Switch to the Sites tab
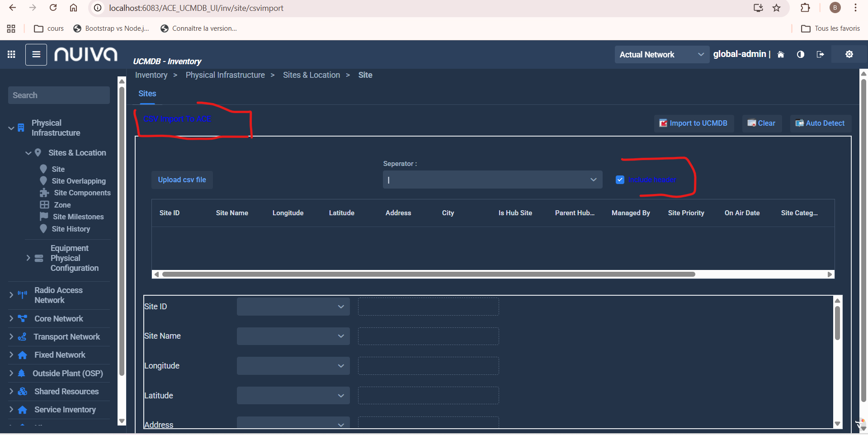This screenshot has height=435, width=868. point(147,94)
